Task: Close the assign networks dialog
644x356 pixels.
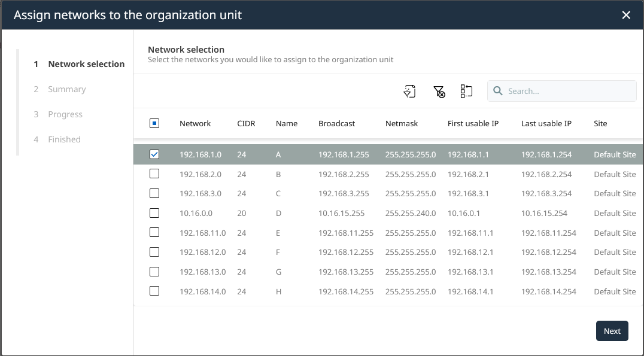Action: point(626,15)
